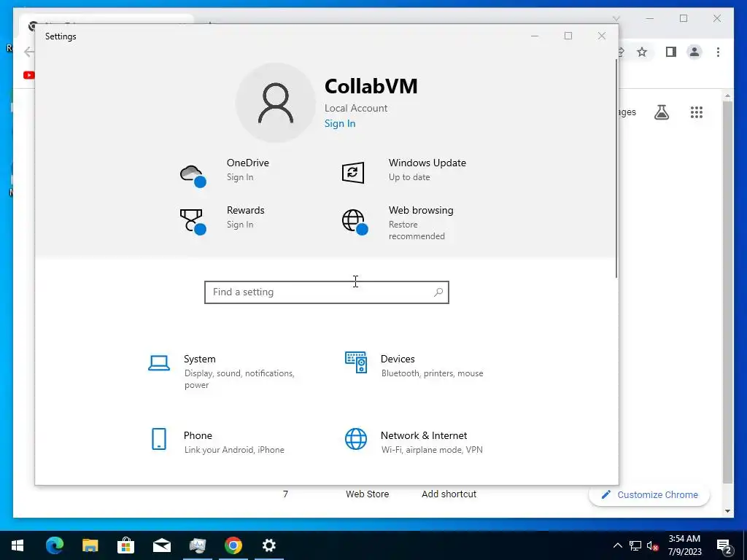This screenshot has height=560, width=747.
Task: Open the taskbar app left of Chrome
Action: [x=197, y=545]
